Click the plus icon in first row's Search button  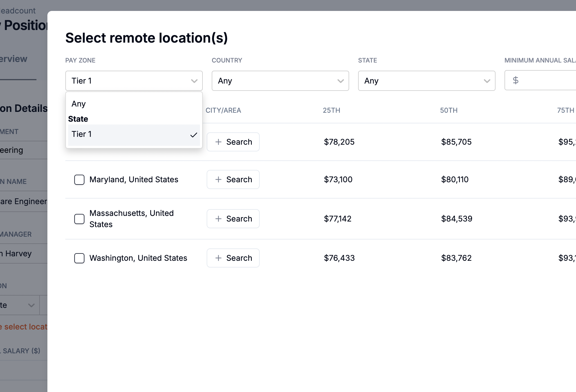(218, 142)
